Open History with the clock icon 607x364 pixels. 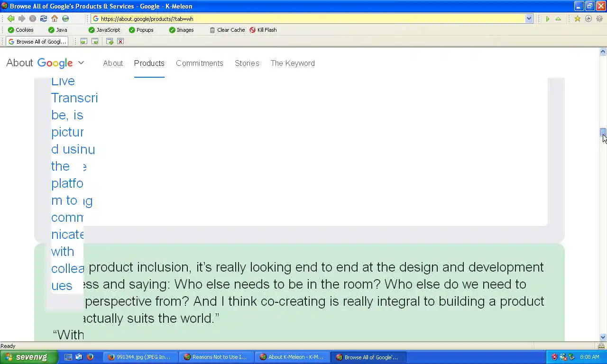point(588,19)
